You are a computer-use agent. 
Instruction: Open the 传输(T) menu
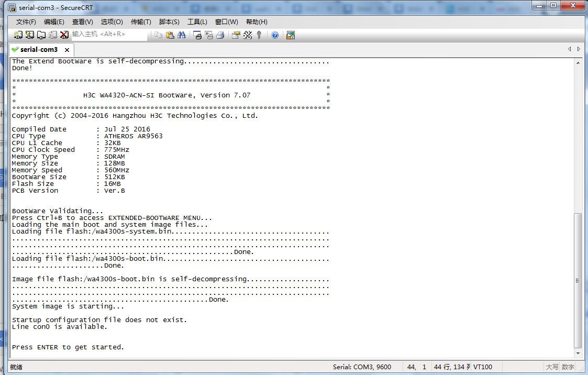[x=141, y=22]
